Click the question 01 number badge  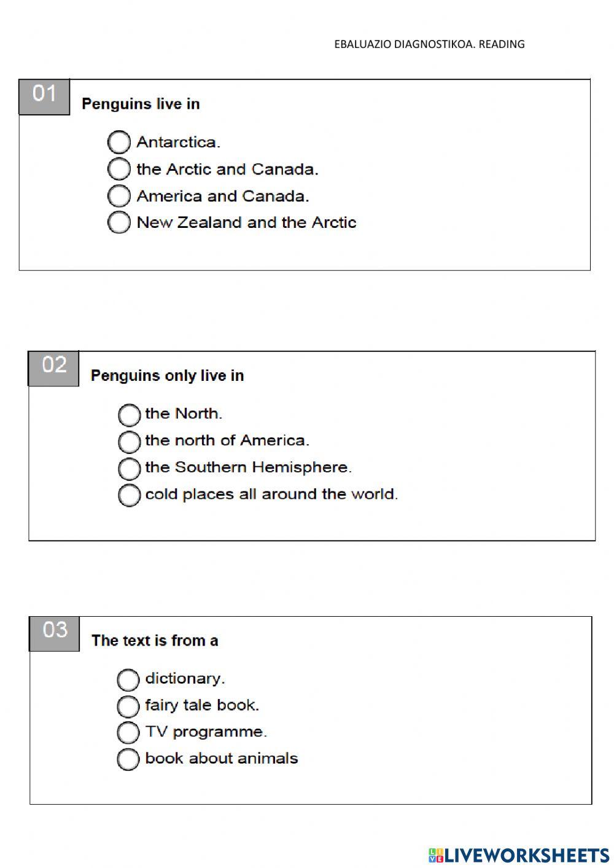(44, 96)
